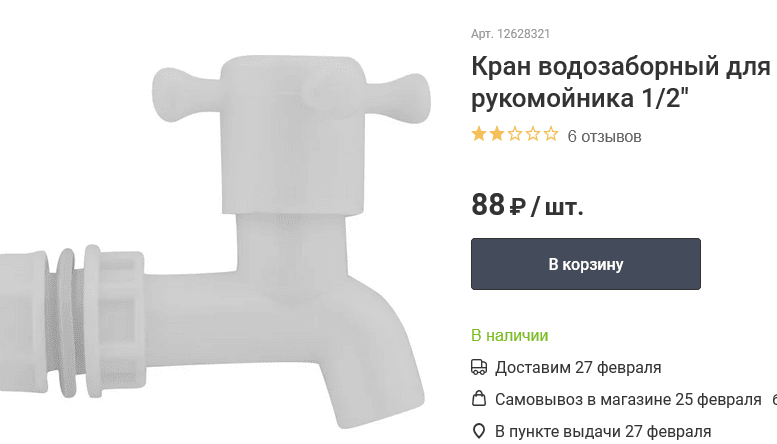Click the store pickup bag icon
Viewport: 777px width, 444px height.
pyautogui.click(x=479, y=398)
